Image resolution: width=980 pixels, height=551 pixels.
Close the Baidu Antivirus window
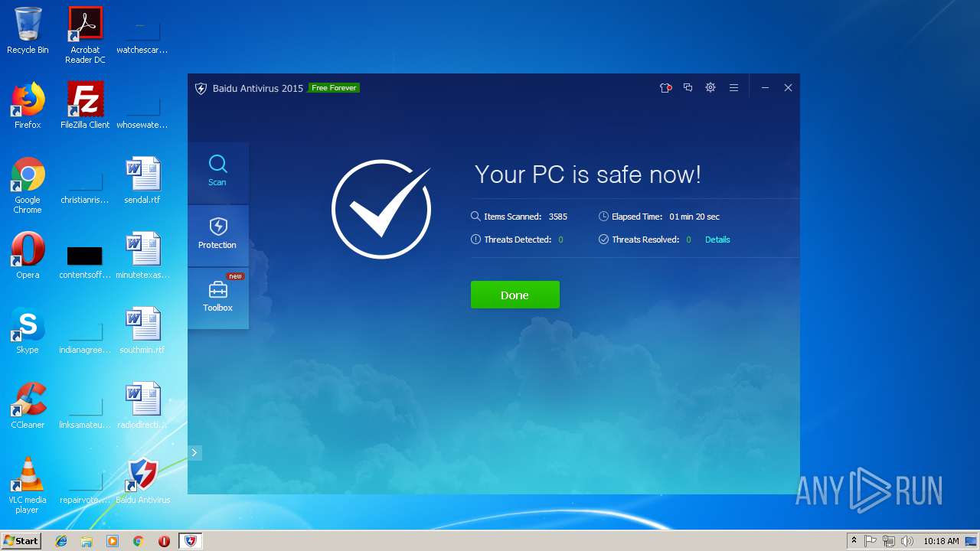(788, 88)
